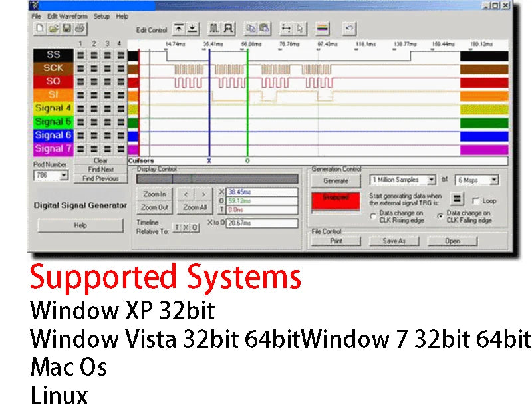Click the O button next to Timeline Relative To
The image size is (532, 407).
tap(195, 228)
